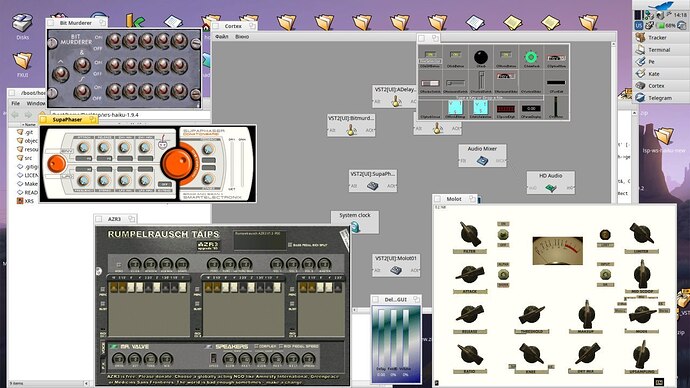Open the AZR3 preset name display
Viewport: 690px width, 388px height.
point(260,240)
